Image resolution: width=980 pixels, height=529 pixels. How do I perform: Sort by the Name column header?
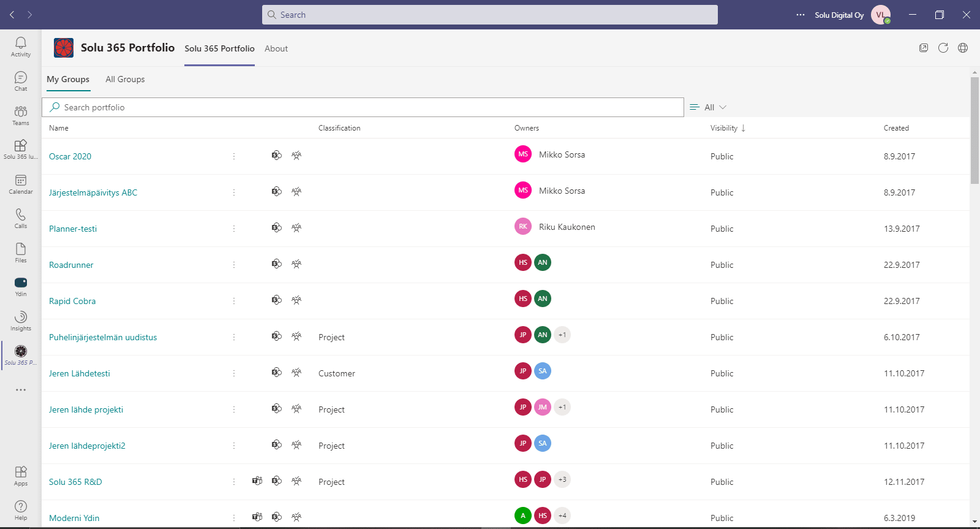(59, 128)
